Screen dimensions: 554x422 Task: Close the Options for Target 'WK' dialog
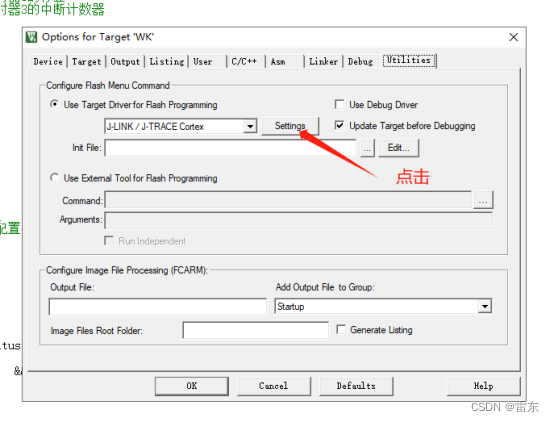(x=513, y=37)
